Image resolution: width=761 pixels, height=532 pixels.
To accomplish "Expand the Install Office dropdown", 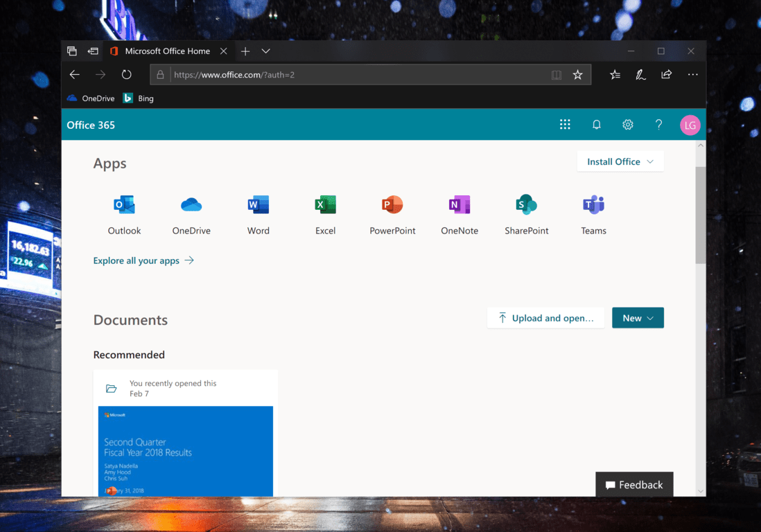I will click(x=620, y=161).
